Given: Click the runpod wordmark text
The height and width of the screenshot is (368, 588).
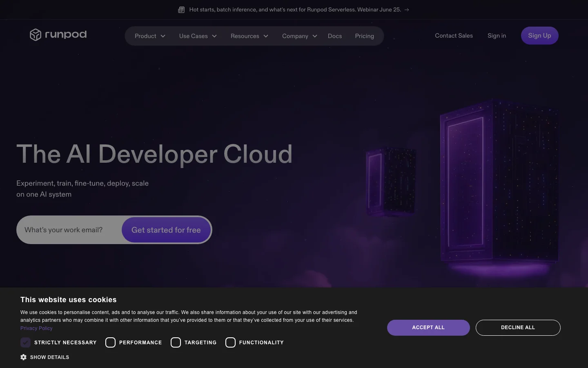Looking at the screenshot, I should [66, 34].
